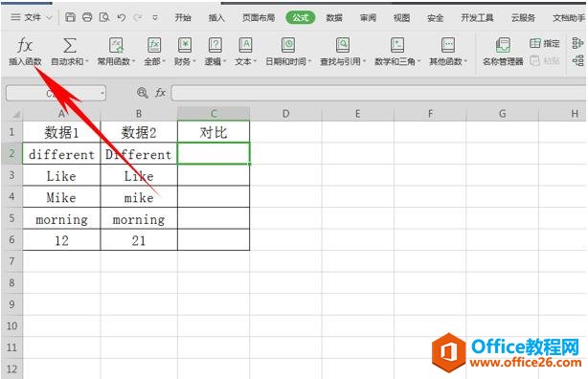Click the Insert Function (插入函数) fx icon

point(25,46)
